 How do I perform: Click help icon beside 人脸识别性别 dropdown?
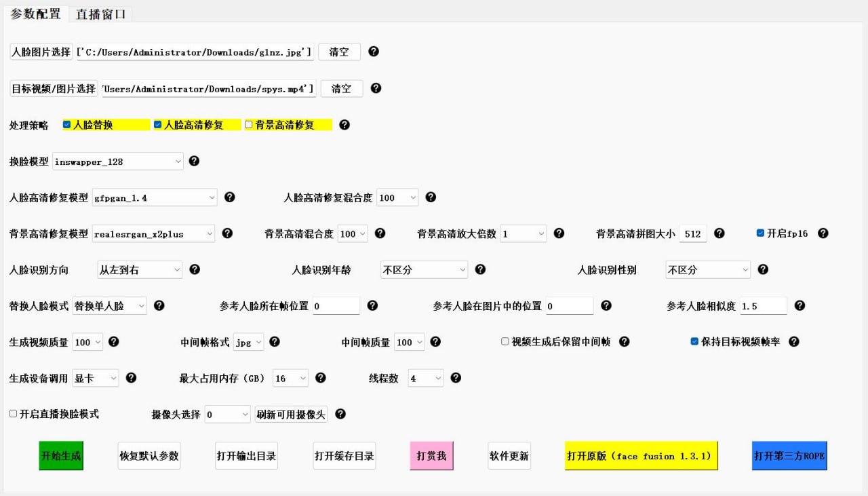762,269
